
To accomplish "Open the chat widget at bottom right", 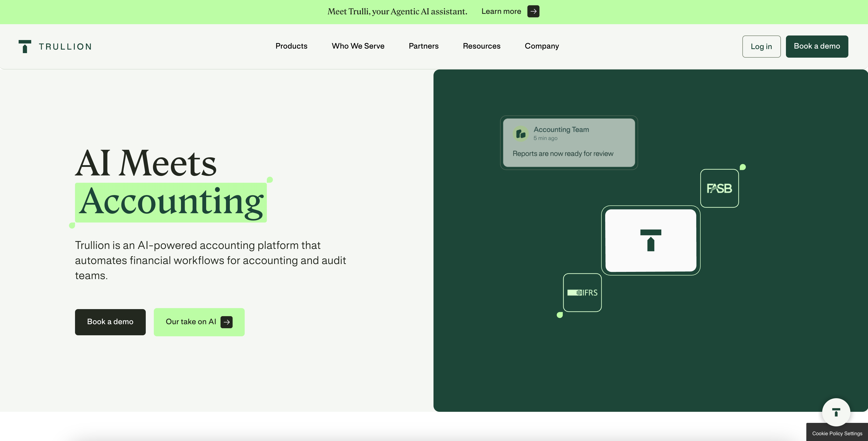I will pos(836,412).
